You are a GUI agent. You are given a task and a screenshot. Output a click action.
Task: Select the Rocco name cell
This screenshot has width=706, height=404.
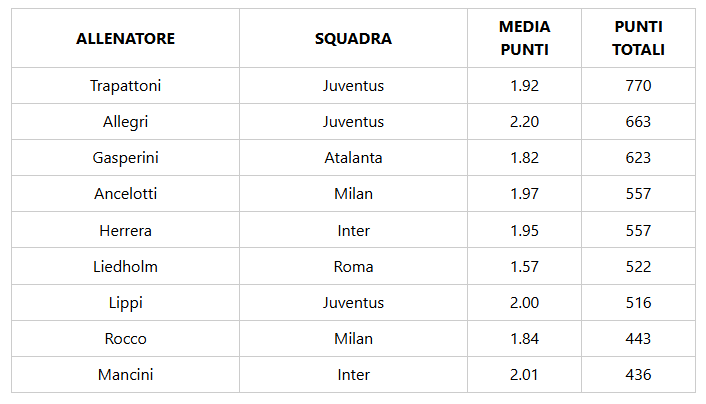pyautogui.click(x=125, y=339)
